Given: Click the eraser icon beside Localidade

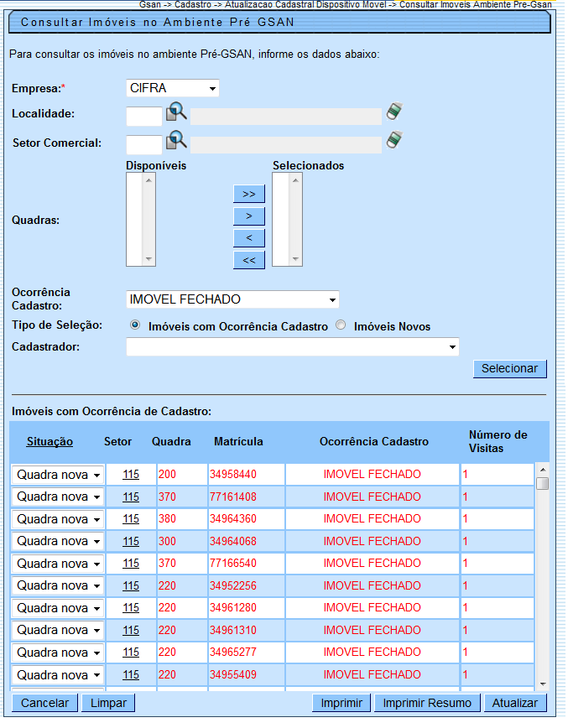Looking at the screenshot, I should [395, 112].
